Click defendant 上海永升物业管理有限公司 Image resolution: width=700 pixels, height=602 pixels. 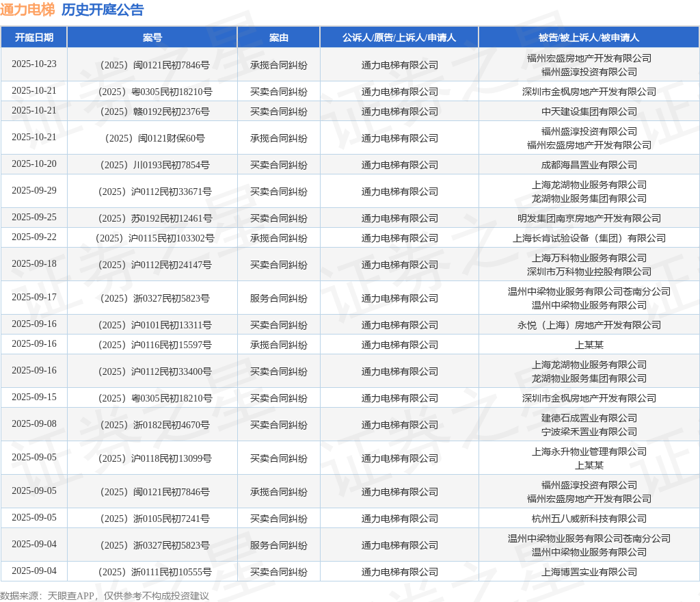589,452
